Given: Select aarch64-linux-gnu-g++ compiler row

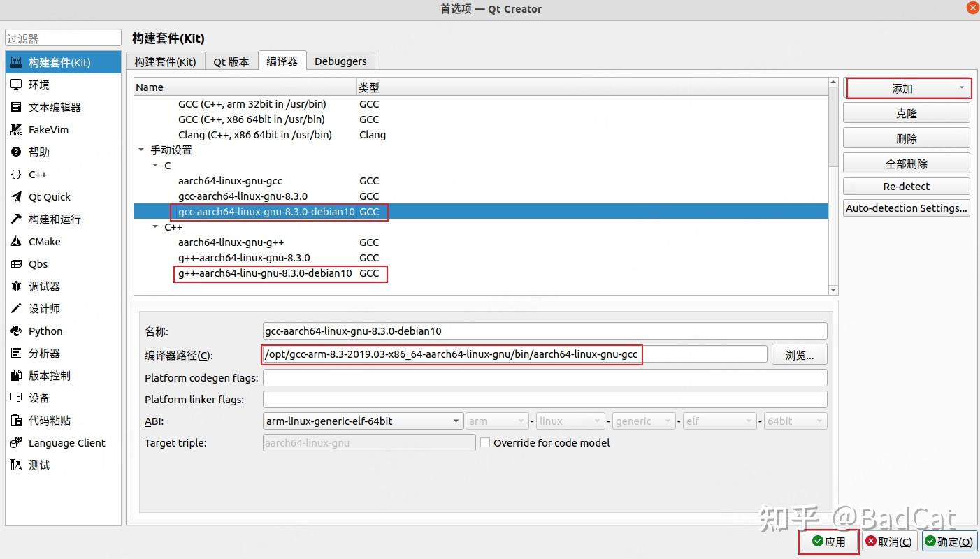Looking at the screenshot, I should click(481, 242).
